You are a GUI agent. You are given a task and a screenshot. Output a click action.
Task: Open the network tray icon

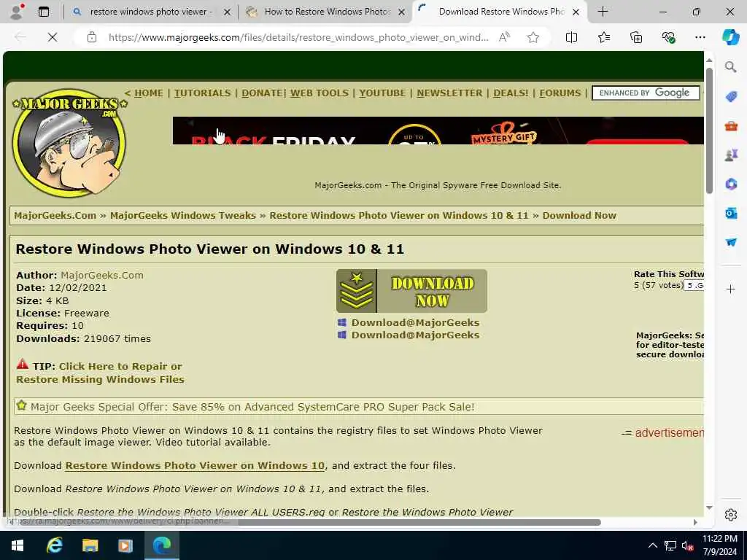pyautogui.click(x=670, y=545)
